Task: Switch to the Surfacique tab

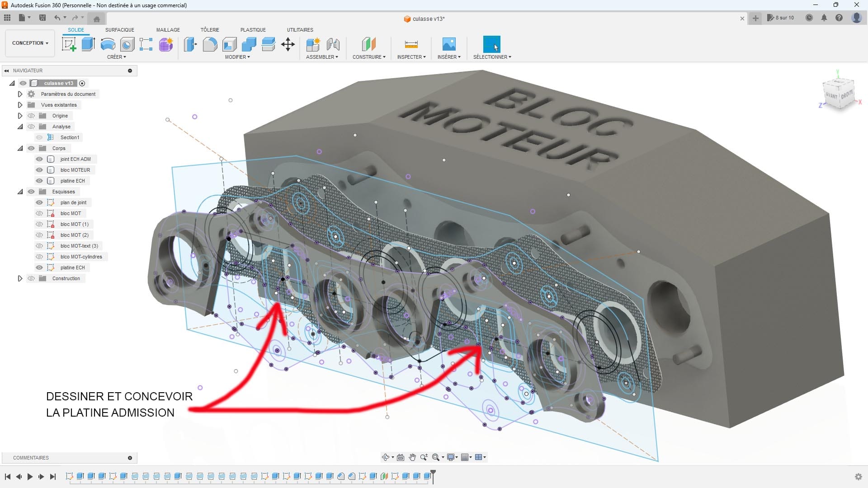Action: [119, 30]
